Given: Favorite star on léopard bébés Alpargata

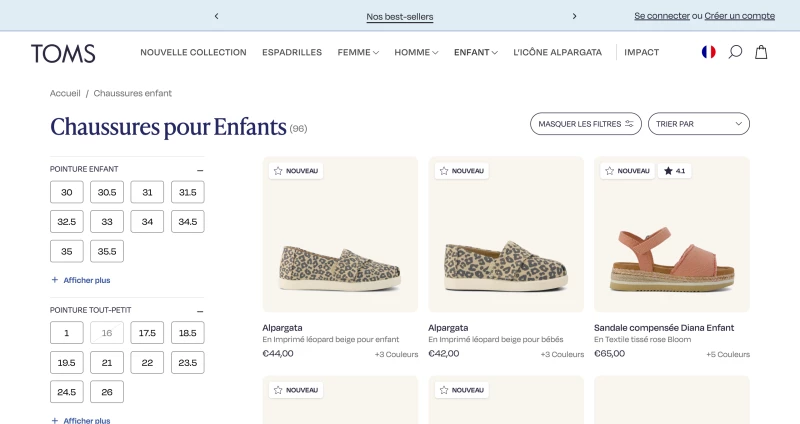Looking at the screenshot, I should click(444, 171).
